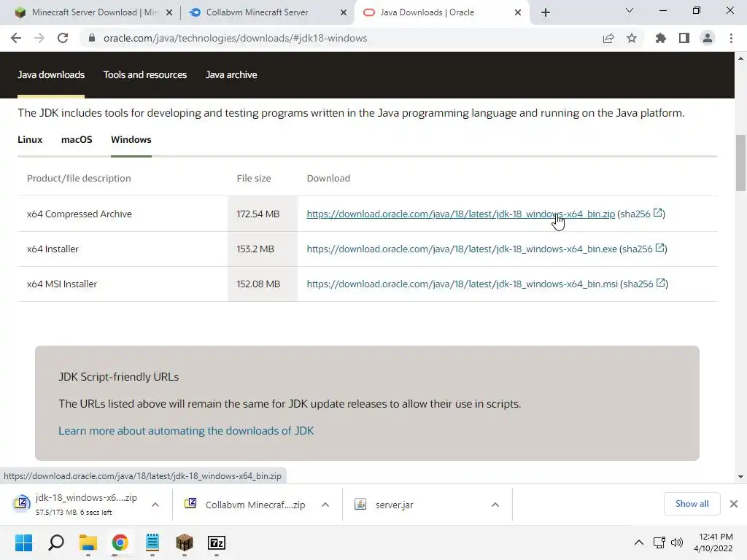This screenshot has width=747, height=560.
Task: Close the Minecraft Server Download tab
Action: click(x=169, y=12)
